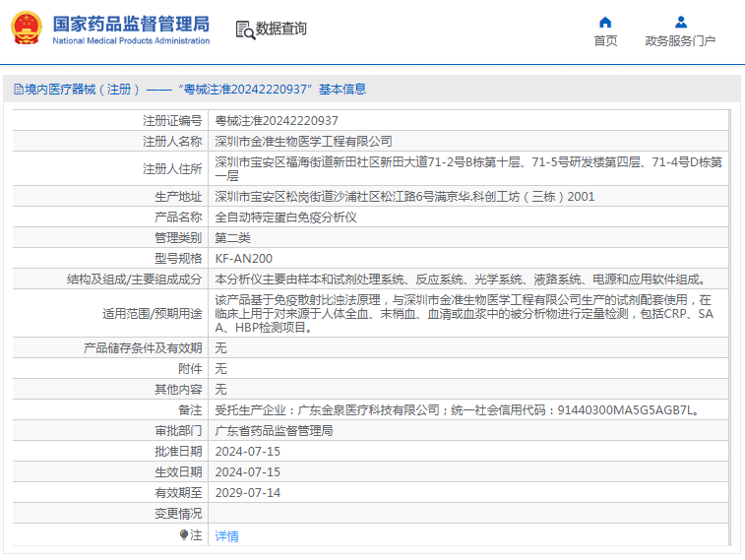Click the structure composition text 本分析仪主要由

point(463,280)
